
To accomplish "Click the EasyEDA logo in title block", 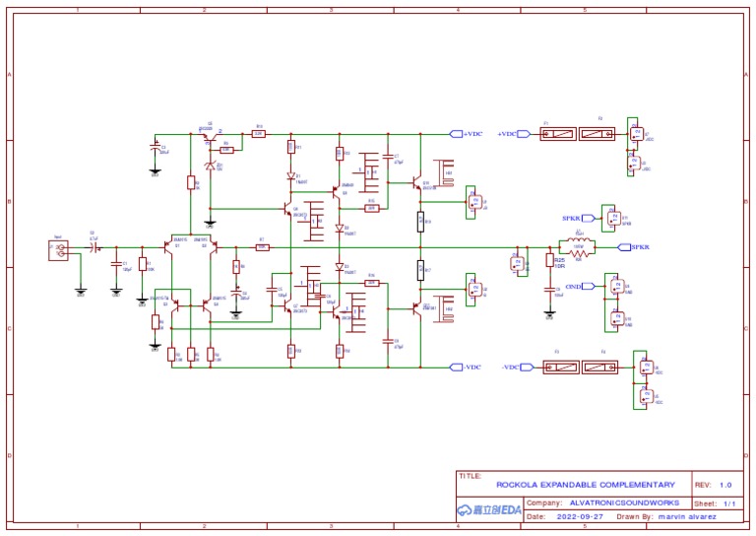I will click(x=489, y=509).
